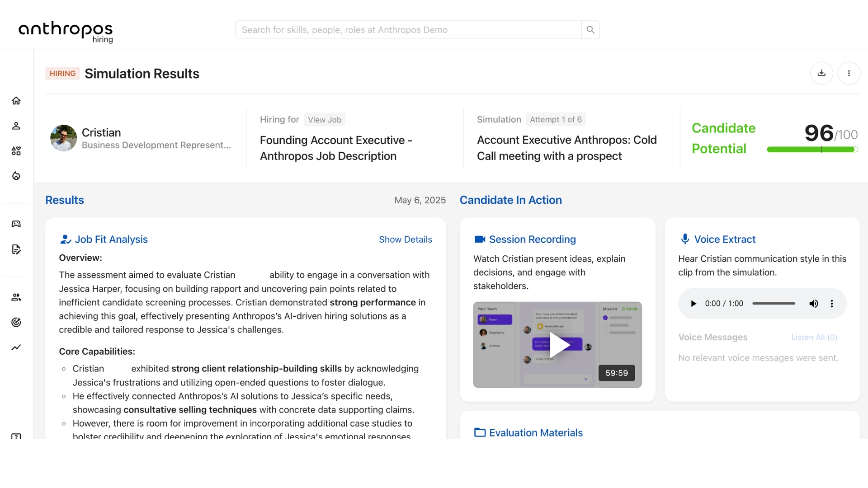
Task: Play the session recording video
Action: [x=559, y=345]
